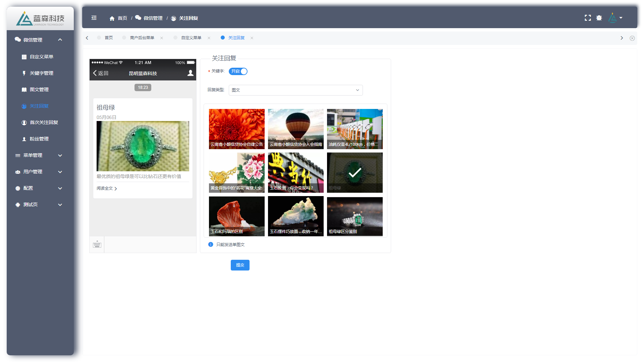This screenshot has height=362, width=644.
Task: Select the 黄金首饰中的名花寓意大全 thumbnail
Action: click(237, 173)
